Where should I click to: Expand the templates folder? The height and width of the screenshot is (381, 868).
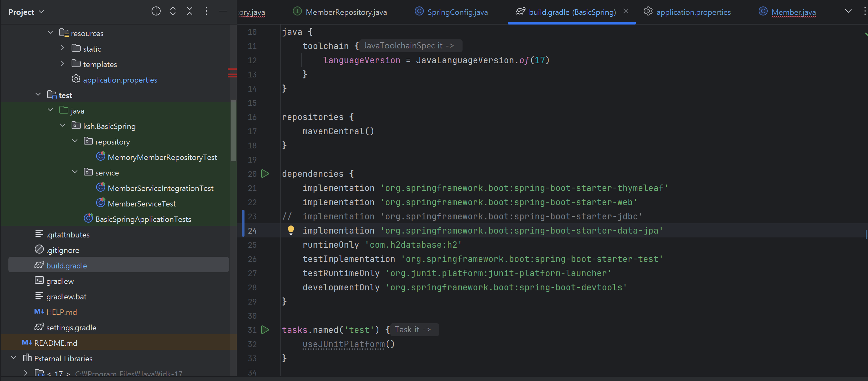62,64
